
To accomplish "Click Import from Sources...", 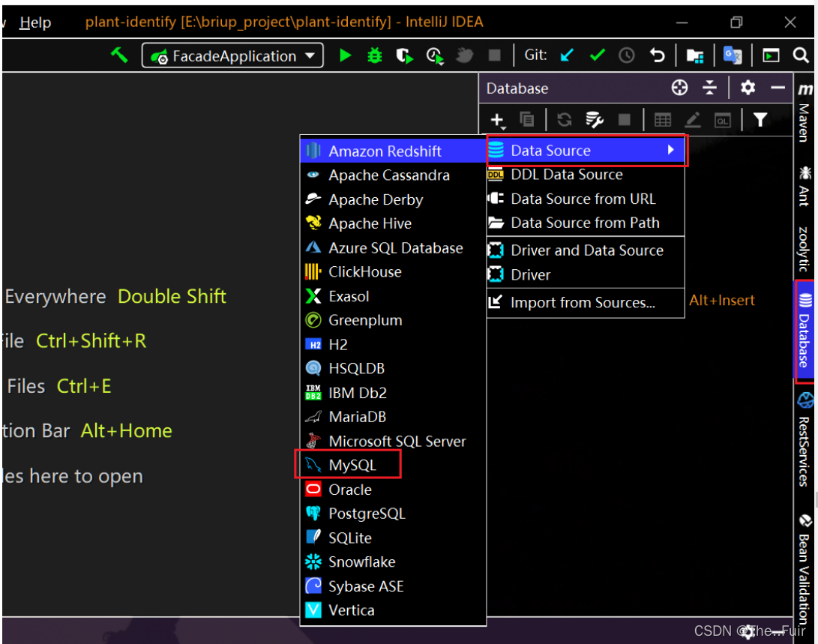I will 586,302.
